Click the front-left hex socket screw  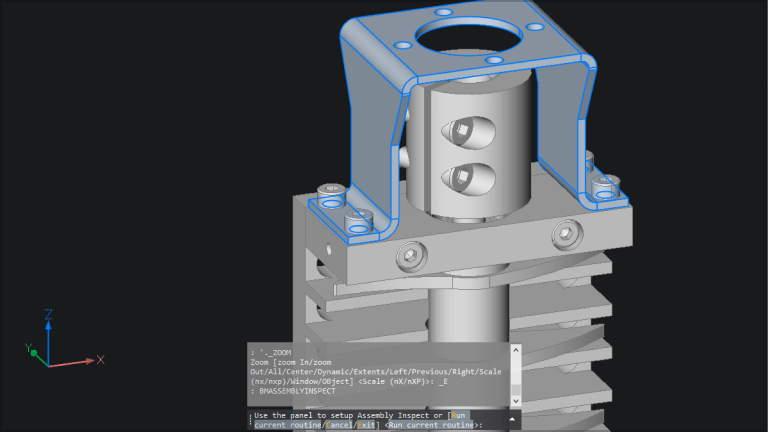[411, 256]
